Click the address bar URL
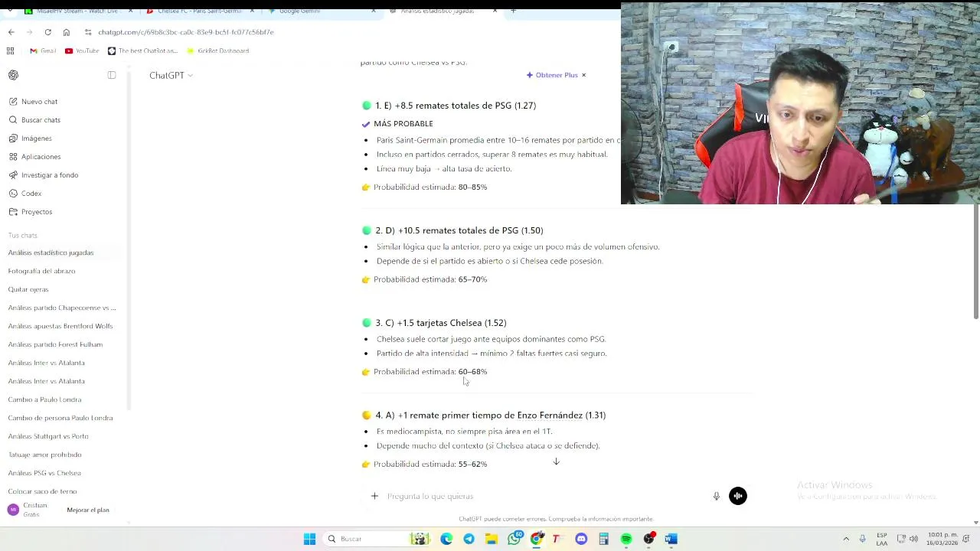980x551 pixels. coord(186,32)
